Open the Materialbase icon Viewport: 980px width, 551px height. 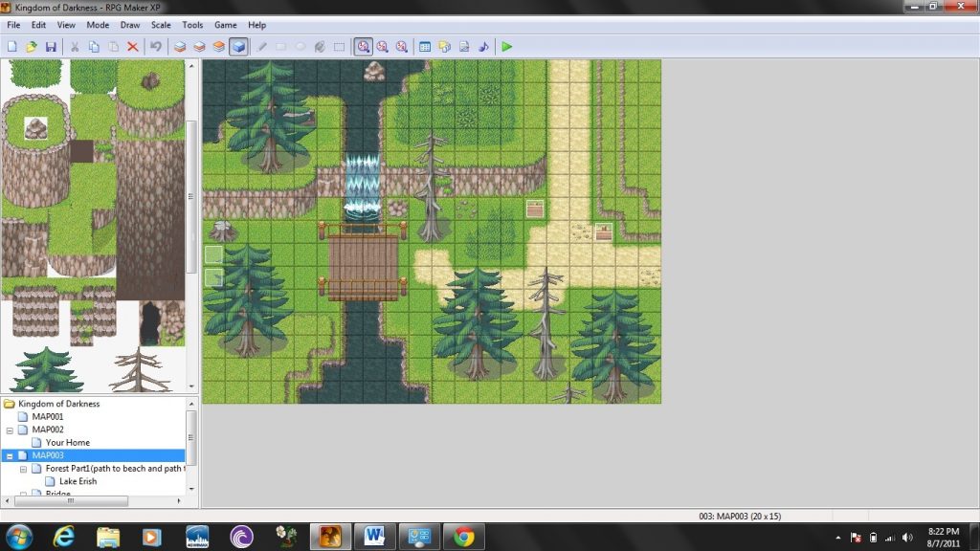(x=444, y=47)
